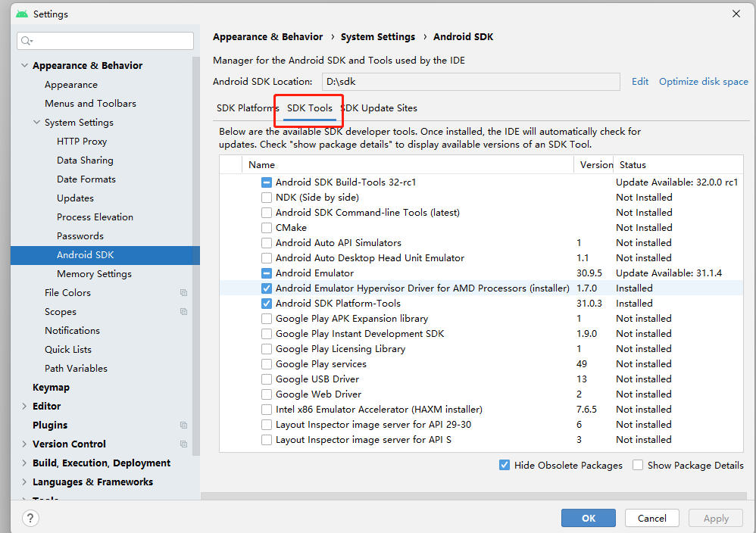Screen dimensions: 756x533
Task: Click the Apply button
Action: pos(716,518)
